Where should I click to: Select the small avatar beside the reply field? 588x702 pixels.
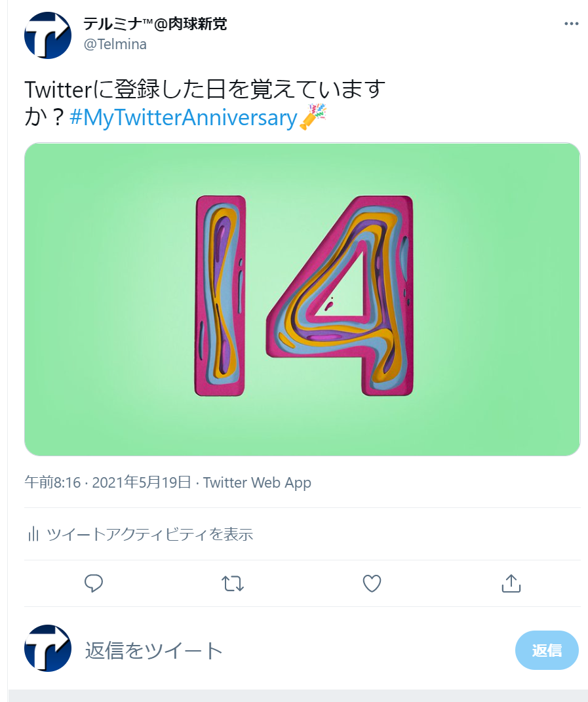pyautogui.click(x=47, y=648)
